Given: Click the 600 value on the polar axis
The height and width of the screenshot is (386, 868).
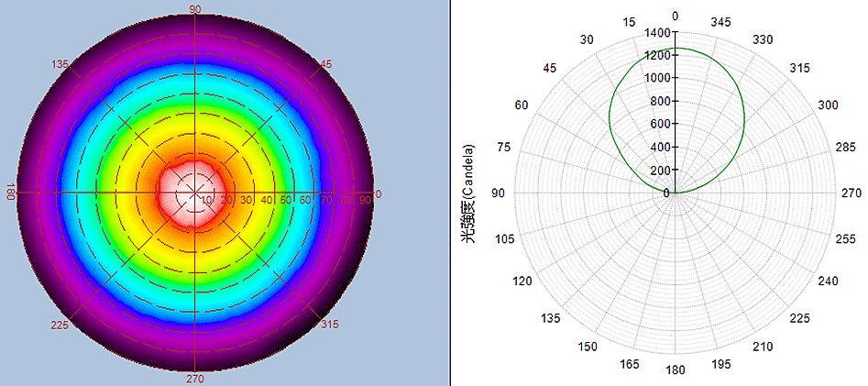Looking at the screenshot, I should pos(660,124).
